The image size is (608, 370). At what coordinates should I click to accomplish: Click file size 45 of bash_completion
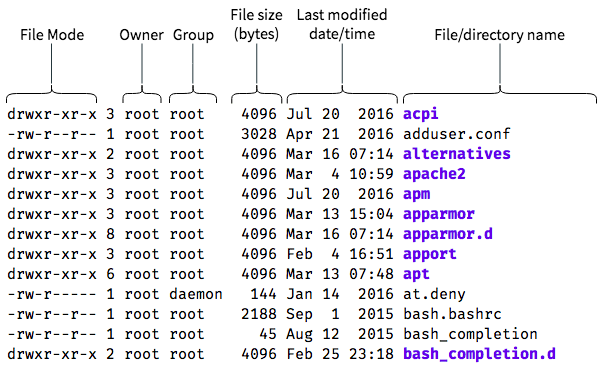coord(268,334)
